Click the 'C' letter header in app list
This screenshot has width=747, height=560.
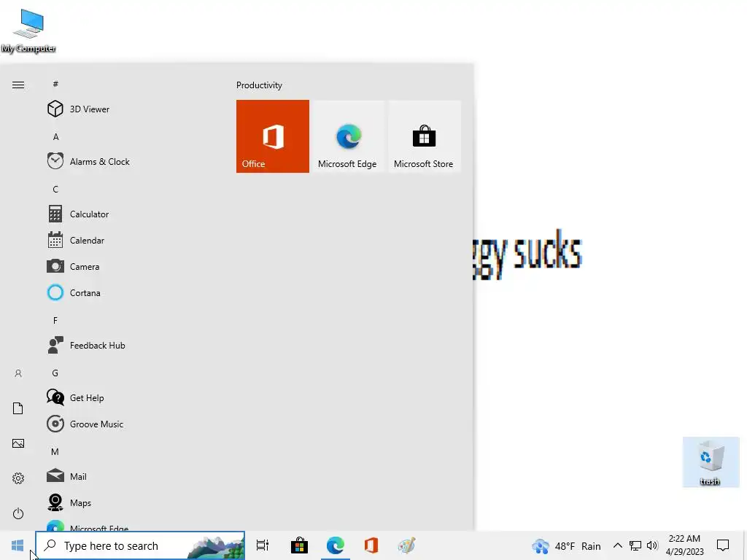[55, 189]
